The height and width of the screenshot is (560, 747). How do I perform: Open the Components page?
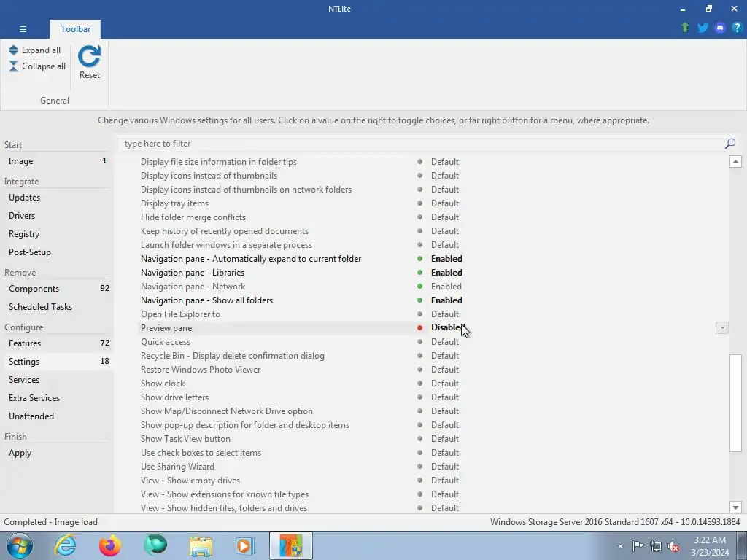coord(57,289)
